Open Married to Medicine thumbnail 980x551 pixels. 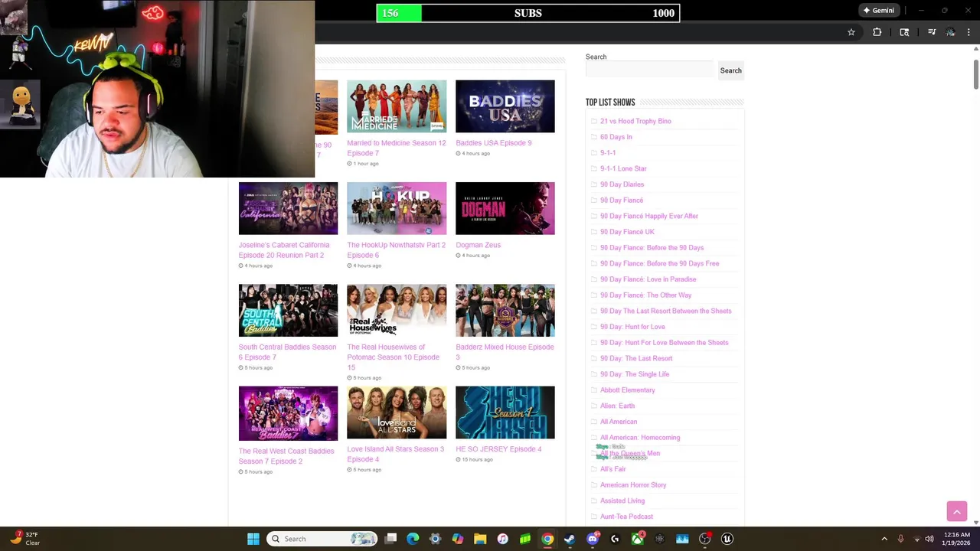[x=397, y=106]
